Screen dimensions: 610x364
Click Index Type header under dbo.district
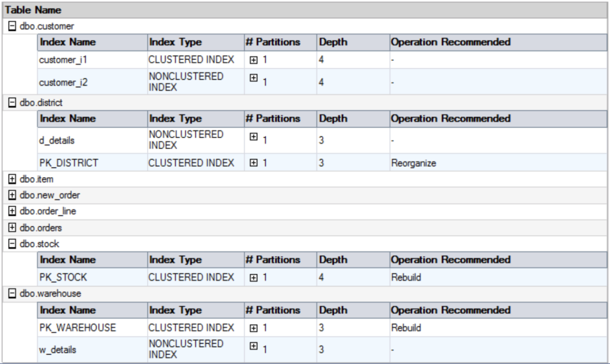click(196, 119)
